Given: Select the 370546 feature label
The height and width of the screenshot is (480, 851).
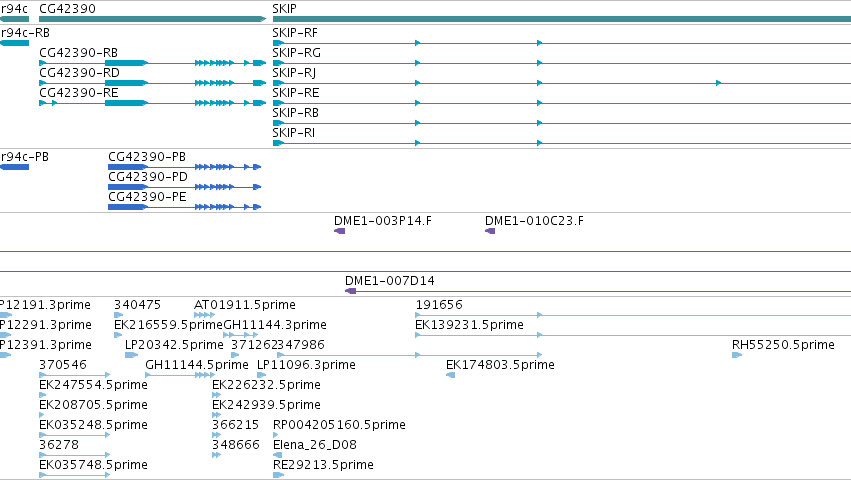Looking at the screenshot, I should (x=63, y=365).
